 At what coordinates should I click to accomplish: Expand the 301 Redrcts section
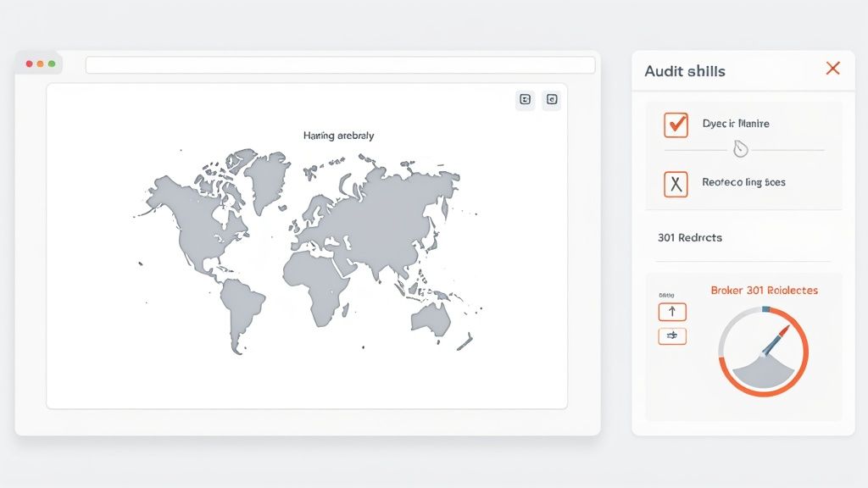pyautogui.click(x=692, y=238)
